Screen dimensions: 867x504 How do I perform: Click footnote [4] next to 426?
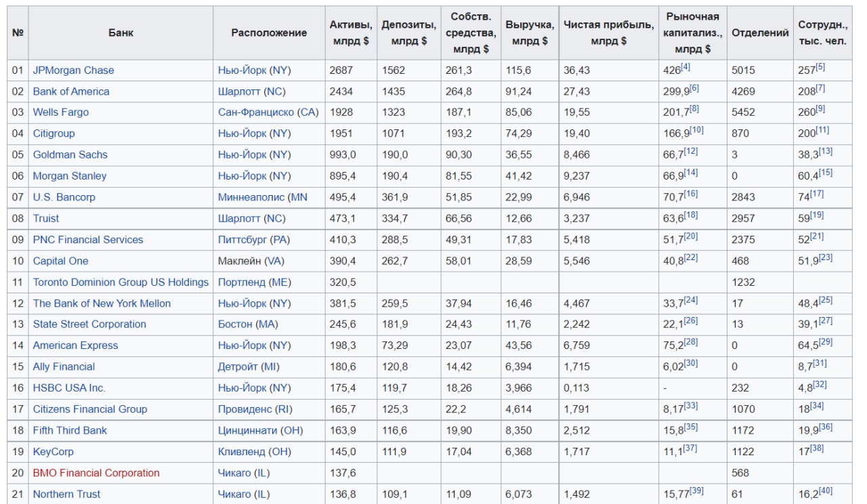(x=685, y=67)
